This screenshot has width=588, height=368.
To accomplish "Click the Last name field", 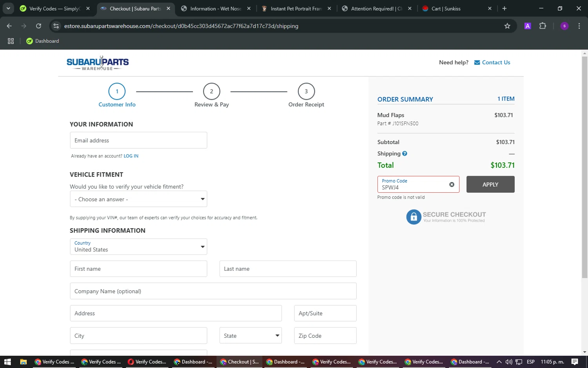I will (x=288, y=269).
